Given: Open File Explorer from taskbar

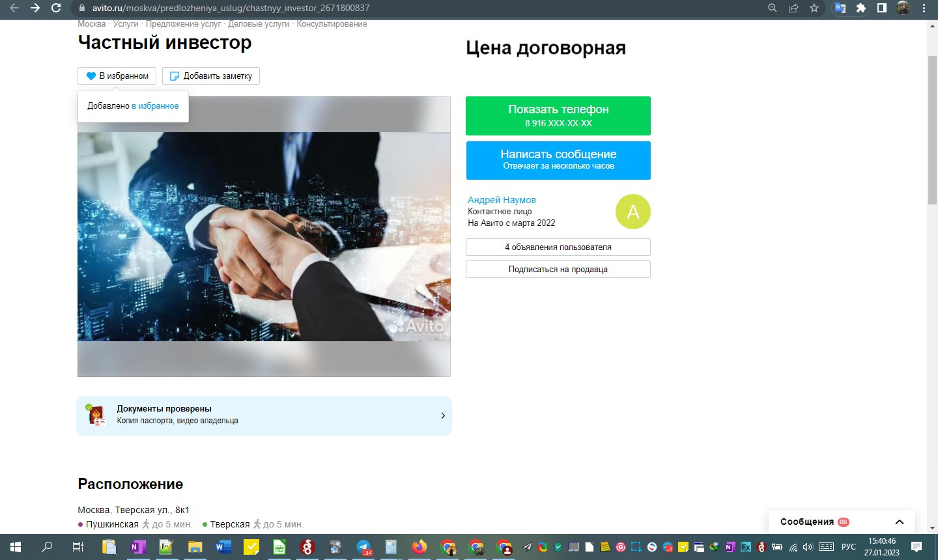Looking at the screenshot, I should click(195, 547).
